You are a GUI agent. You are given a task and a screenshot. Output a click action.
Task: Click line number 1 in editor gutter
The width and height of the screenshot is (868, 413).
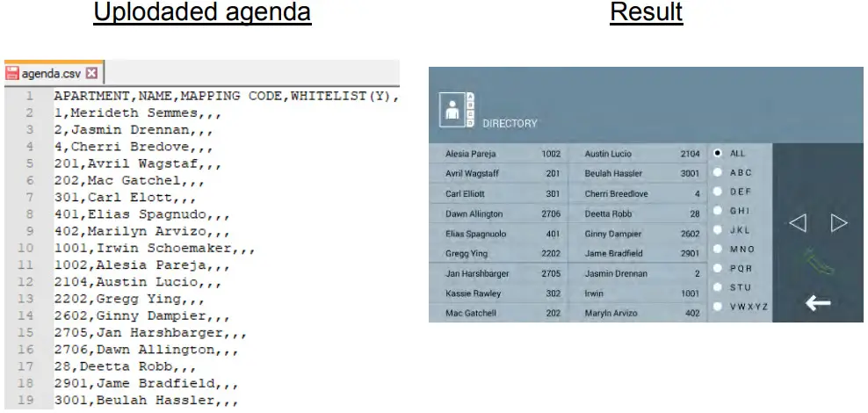tap(29, 97)
